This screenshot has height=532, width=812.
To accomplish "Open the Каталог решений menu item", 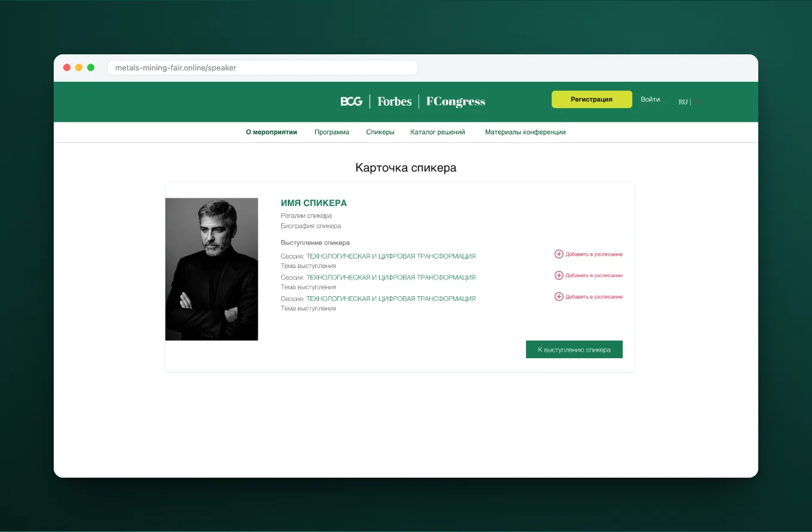I will pos(438,132).
